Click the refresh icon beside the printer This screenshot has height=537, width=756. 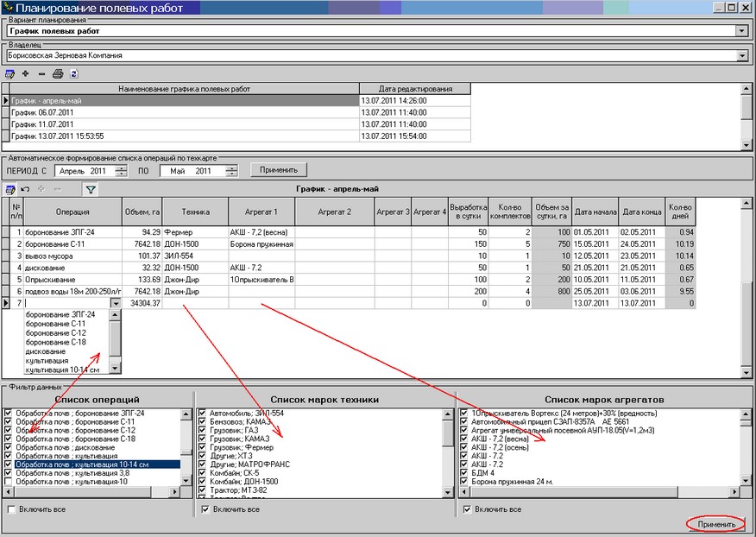[x=73, y=74]
